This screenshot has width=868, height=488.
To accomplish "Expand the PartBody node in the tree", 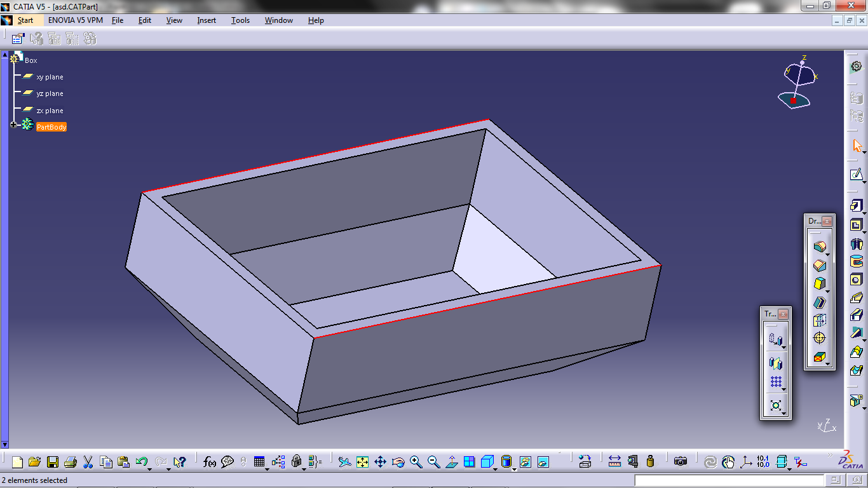I will pyautogui.click(x=14, y=125).
